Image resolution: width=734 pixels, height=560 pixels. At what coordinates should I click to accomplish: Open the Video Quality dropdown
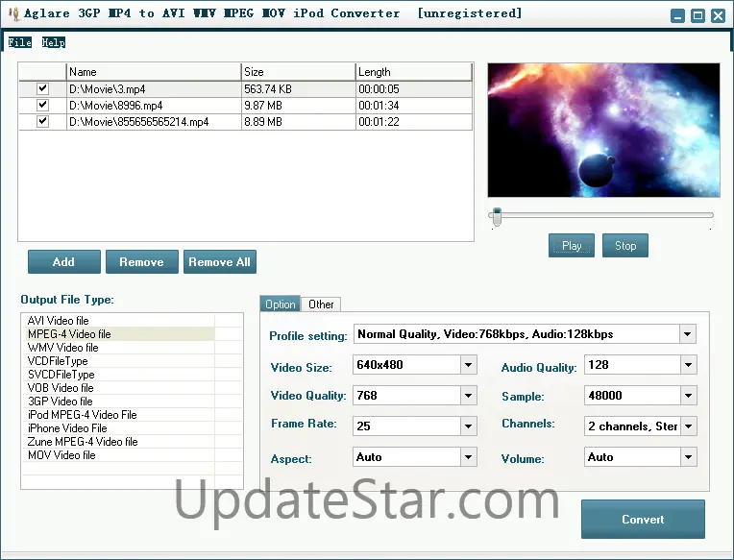coord(468,396)
